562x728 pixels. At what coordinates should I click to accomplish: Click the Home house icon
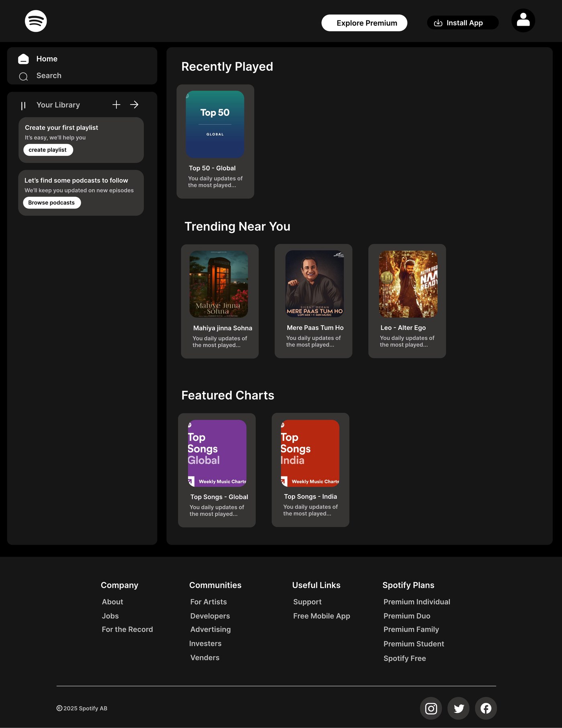pyautogui.click(x=23, y=59)
